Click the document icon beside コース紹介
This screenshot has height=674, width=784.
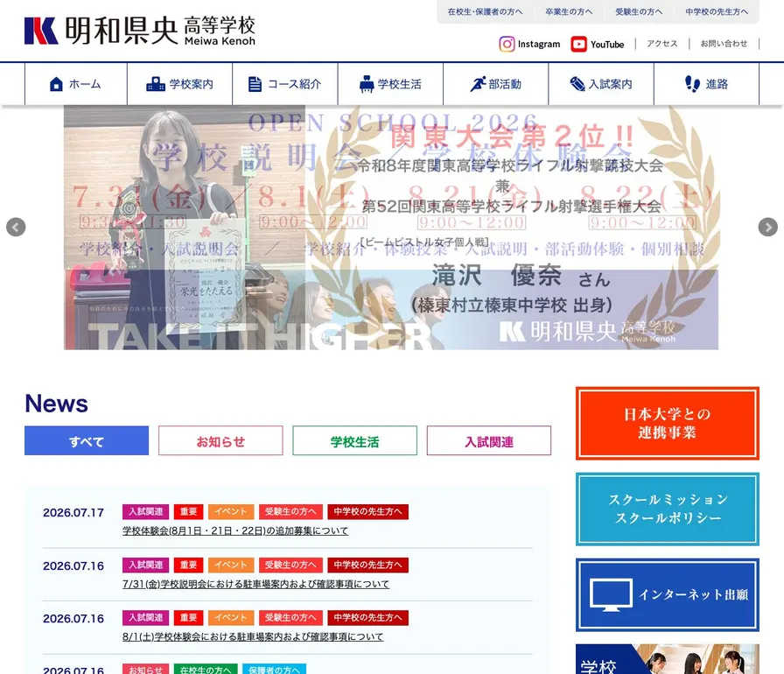click(x=255, y=84)
